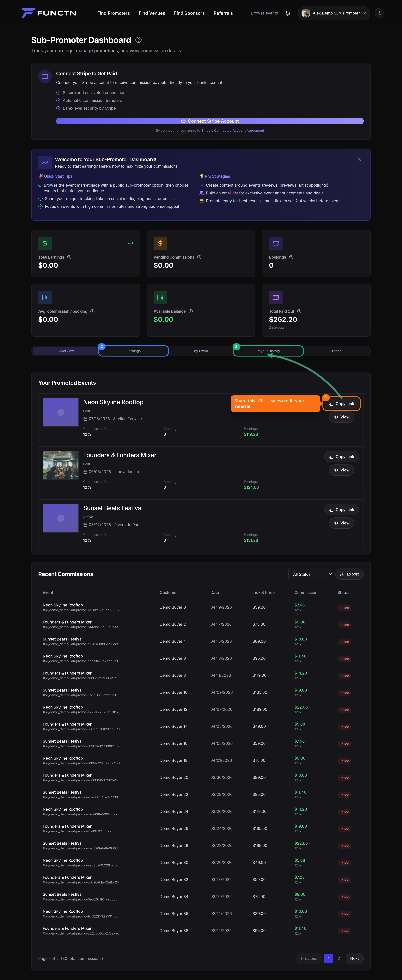Open Stripe's Connected Account Agreement link
The image size is (402, 980).
[233, 131]
